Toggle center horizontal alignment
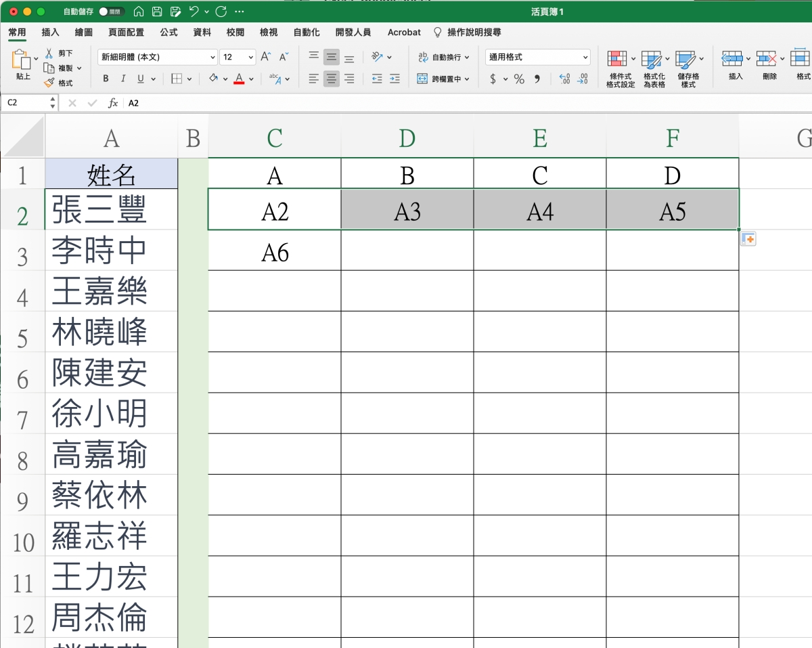 (331, 79)
